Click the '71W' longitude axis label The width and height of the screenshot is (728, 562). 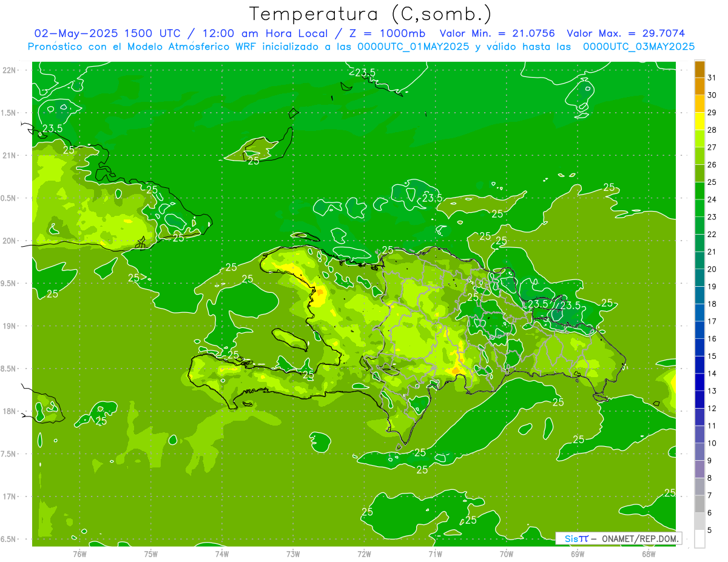pyautogui.click(x=435, y=554)
